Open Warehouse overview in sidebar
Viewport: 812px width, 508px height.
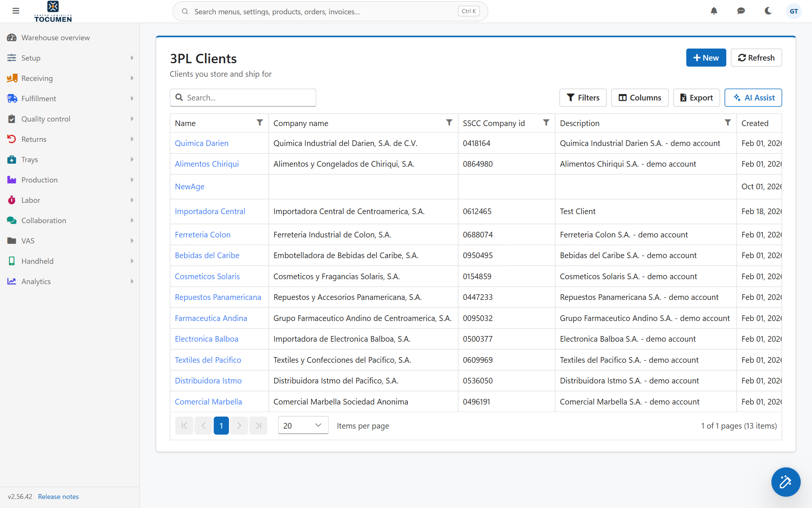(70, 38)
